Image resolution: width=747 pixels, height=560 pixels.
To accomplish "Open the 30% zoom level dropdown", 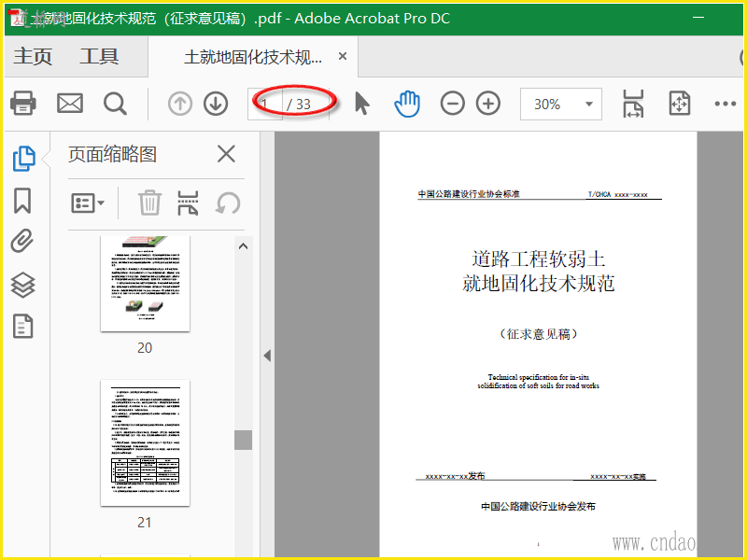I will [561, 104].
